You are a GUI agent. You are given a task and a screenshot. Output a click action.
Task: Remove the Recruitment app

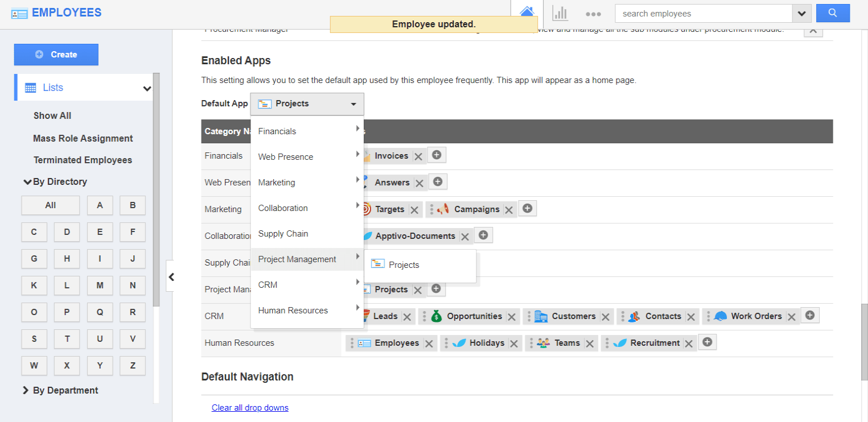coord(689,344)
